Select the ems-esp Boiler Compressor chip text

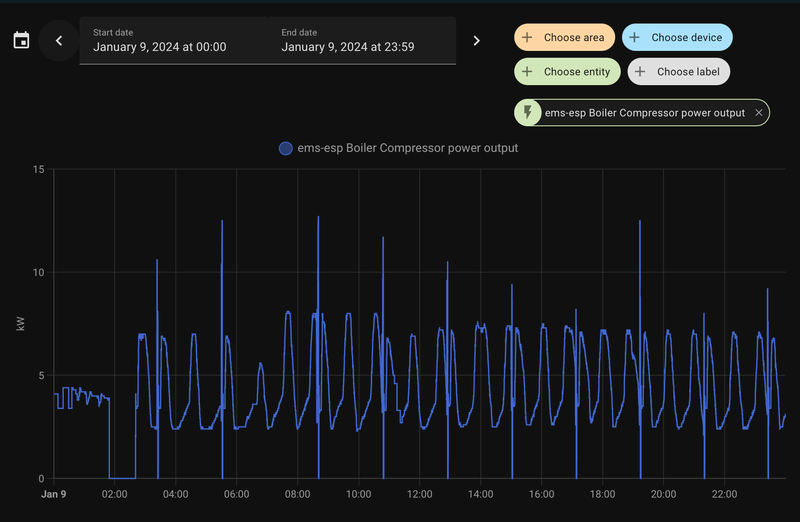645,113
